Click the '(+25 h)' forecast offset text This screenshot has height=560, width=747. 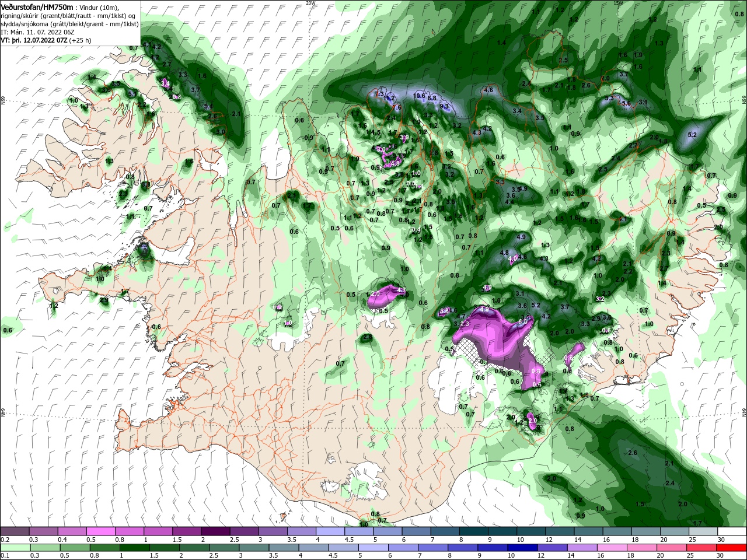tap(80, 40)
